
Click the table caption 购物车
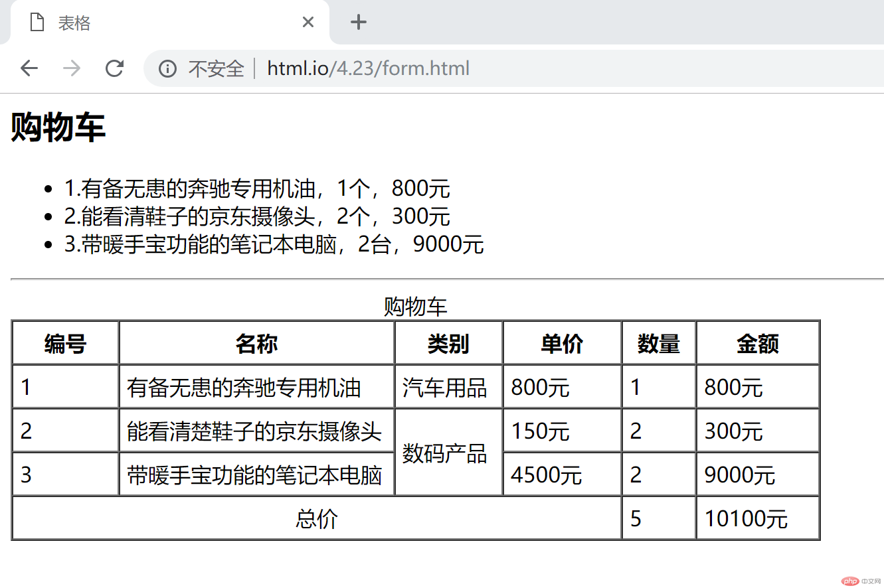416,307
